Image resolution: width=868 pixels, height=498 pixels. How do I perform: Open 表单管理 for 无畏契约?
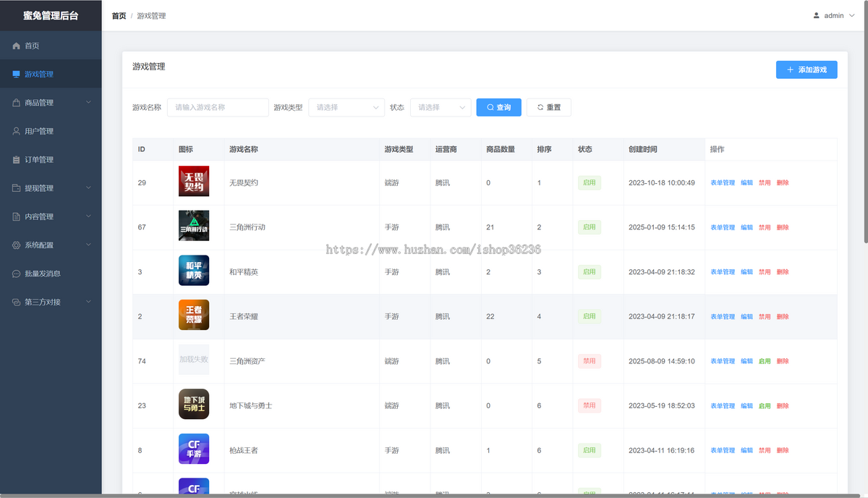pyautogui.click(x=722, y=182)
